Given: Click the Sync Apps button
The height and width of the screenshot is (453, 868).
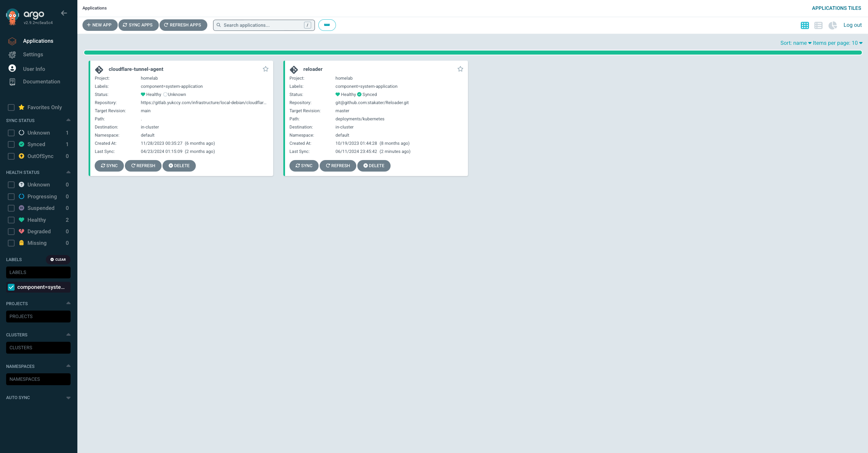Looking at the screenshot, I should 138,25.
